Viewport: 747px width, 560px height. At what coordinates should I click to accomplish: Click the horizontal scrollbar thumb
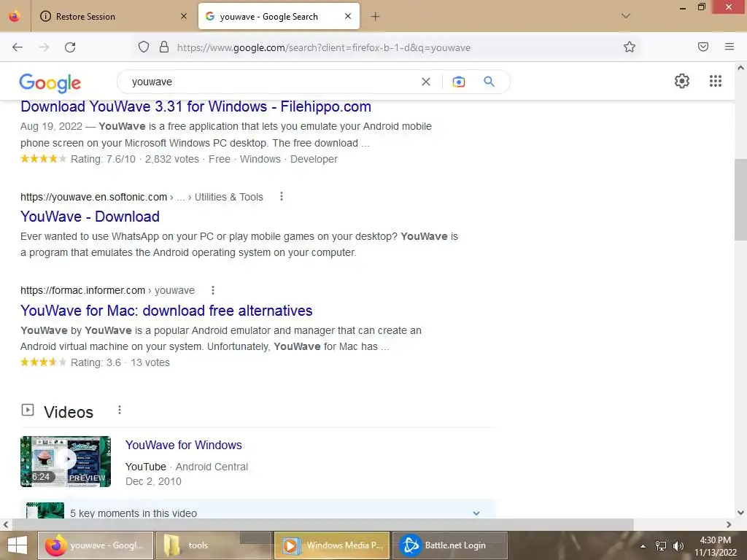(x=322, y=525)
